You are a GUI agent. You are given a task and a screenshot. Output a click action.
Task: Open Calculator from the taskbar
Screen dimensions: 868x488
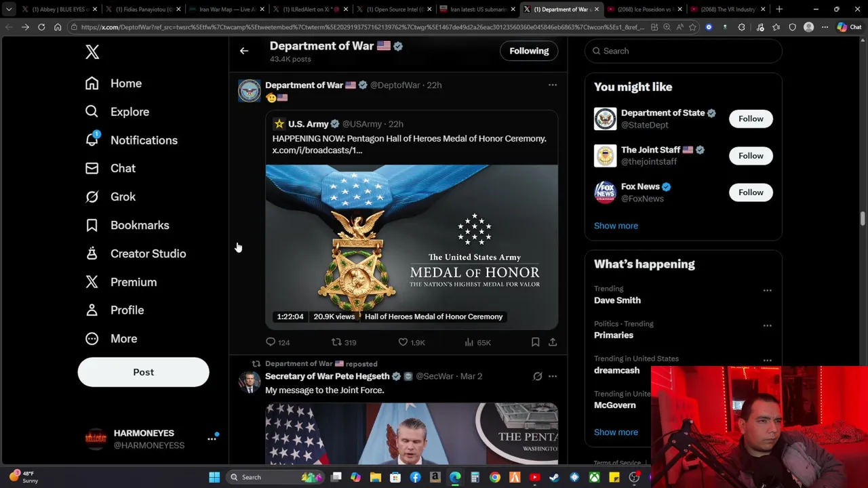[x=475, y=477]
